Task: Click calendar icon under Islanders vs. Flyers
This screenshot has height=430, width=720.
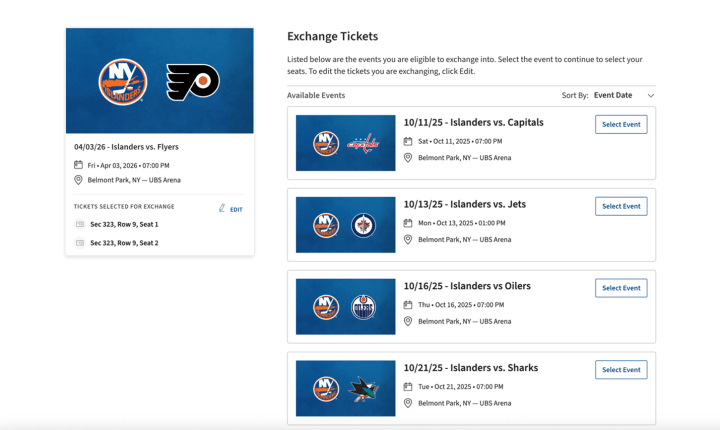Action: (x=78, y=165)
